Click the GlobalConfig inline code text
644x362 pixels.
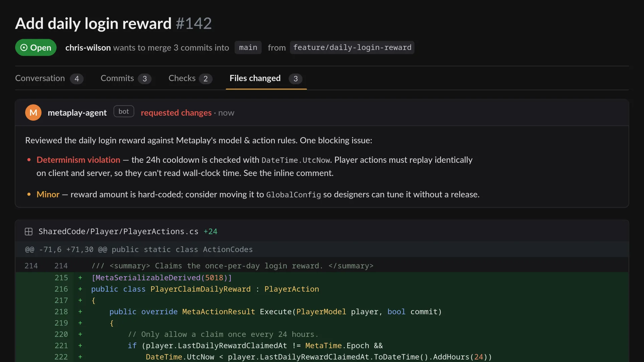[x=293, y=195]
